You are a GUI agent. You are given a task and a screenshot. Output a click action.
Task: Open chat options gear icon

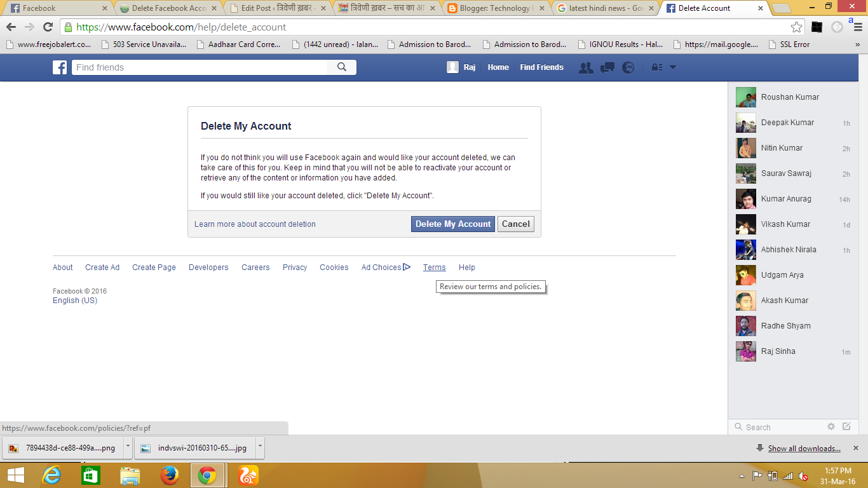click(831, 426)
